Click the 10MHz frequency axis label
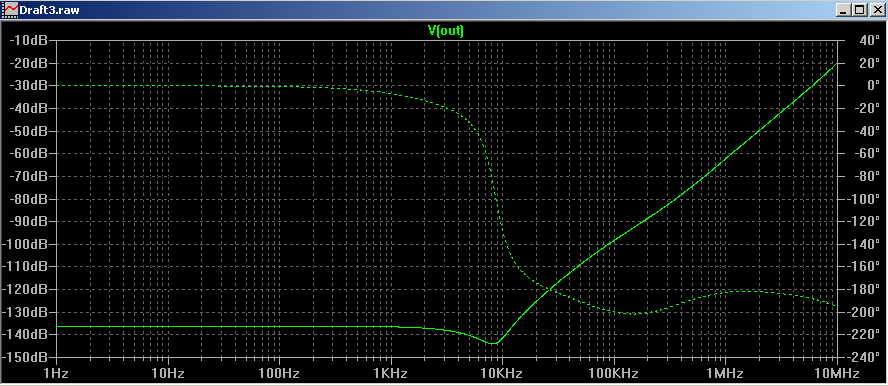Image resolution: width=888 pixels, height=386 pixels. coord(836,374)
